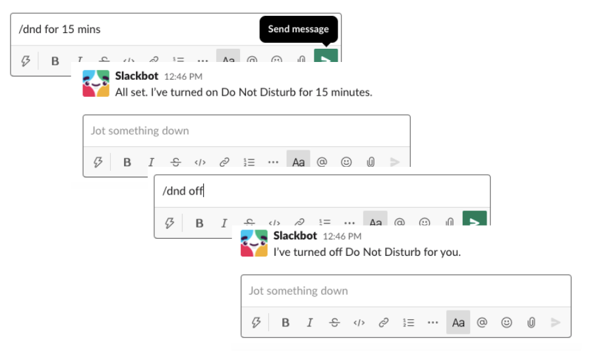Click Bold in the bottom message composer

(x=285, y=322)
